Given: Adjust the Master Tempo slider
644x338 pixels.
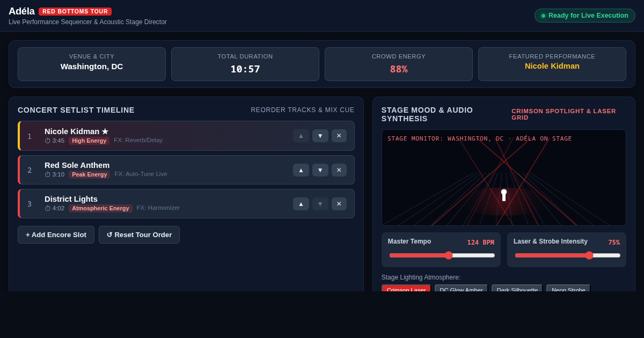Looking at the screenshot, I should point(442,255).
